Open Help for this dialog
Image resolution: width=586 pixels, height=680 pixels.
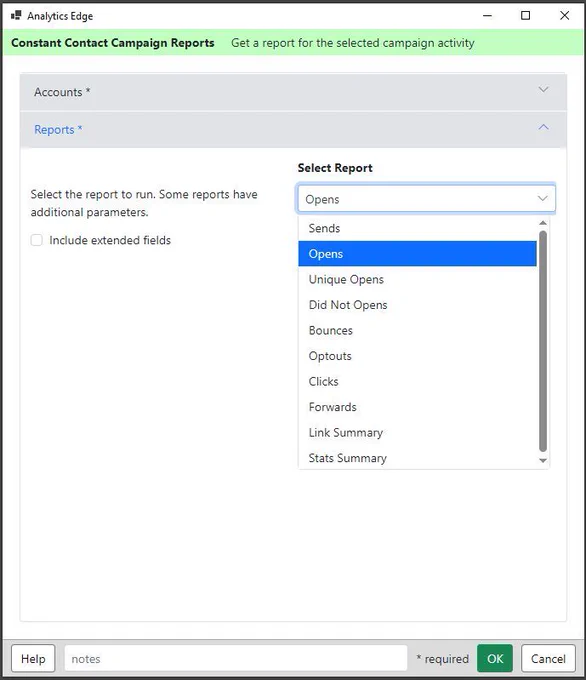[x=33, y=659]
